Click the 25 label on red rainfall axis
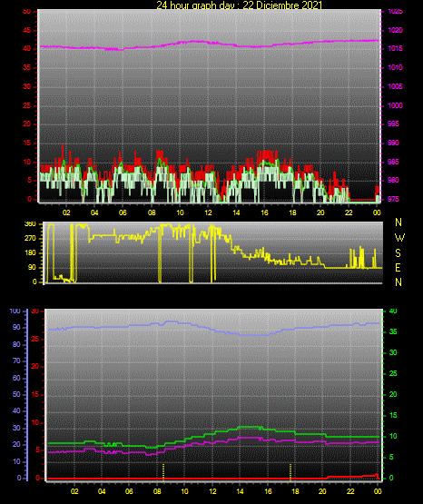 (x=35, y=339)
